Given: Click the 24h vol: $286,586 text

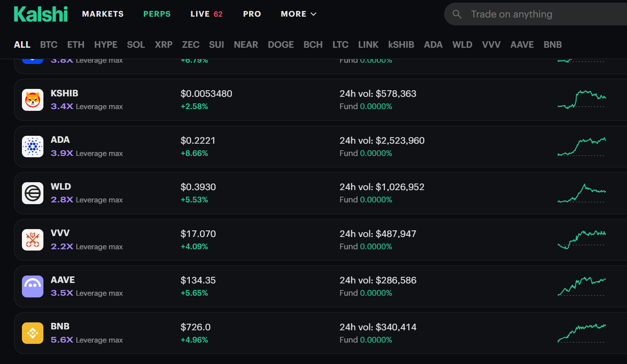Looking at the screenshot, I should tap(378, 280).
